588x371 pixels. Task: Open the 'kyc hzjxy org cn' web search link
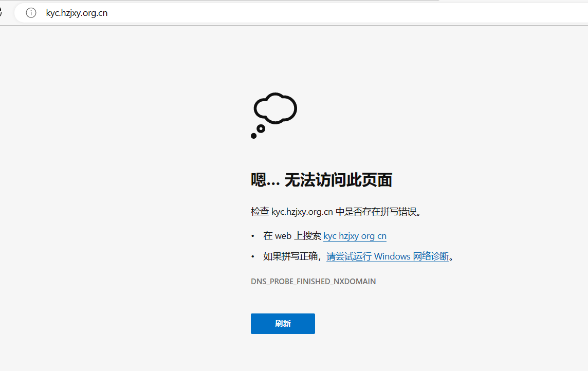pos(355,236)
